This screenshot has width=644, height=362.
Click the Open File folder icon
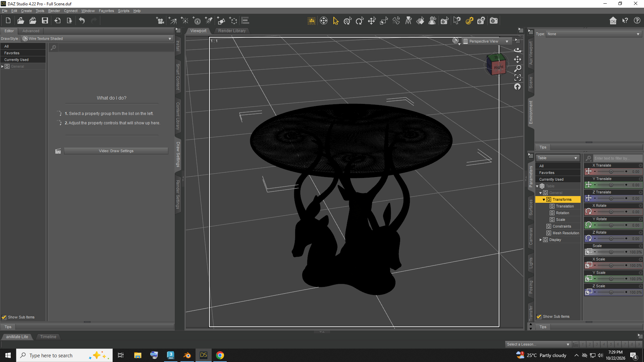(20, 21)
